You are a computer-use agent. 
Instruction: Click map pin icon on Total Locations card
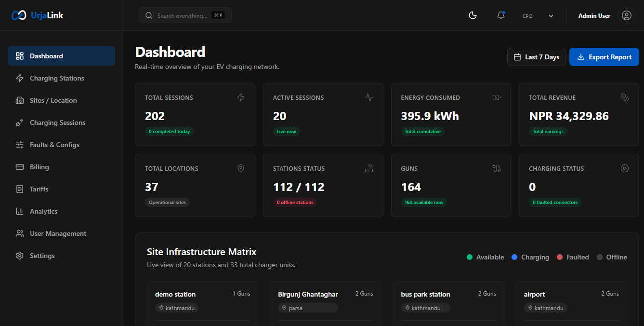[241, 168]
